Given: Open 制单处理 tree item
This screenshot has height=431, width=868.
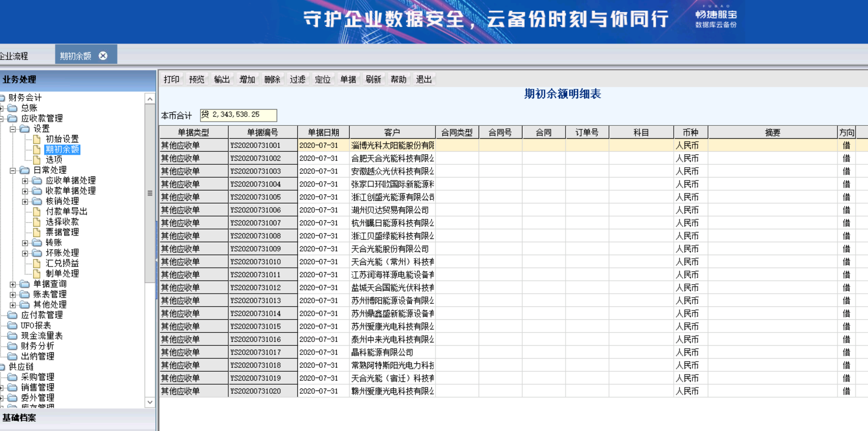Looking at the screenshot, I should (x=62, y=274).
